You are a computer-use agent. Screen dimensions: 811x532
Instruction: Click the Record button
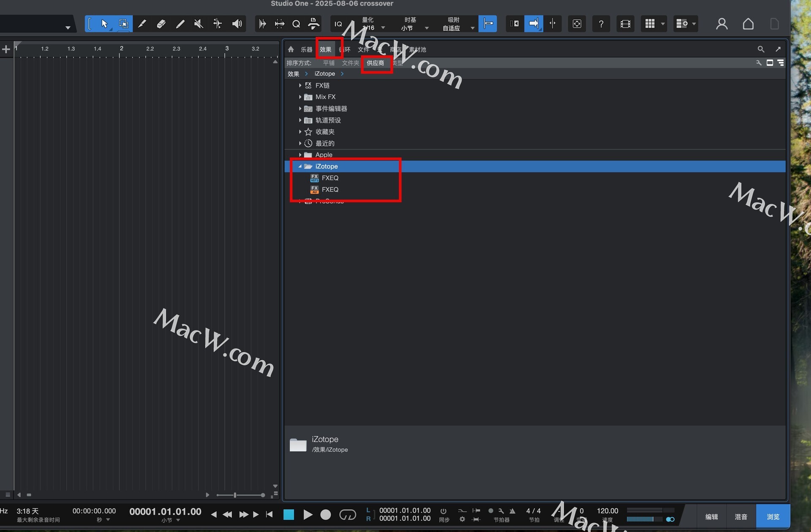click(326, 515)
